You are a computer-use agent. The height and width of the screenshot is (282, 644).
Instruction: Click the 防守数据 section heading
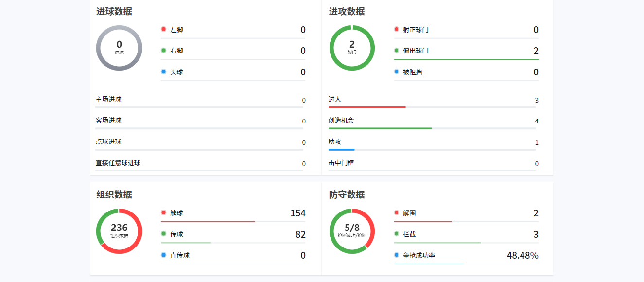click(x=347, y=194)
